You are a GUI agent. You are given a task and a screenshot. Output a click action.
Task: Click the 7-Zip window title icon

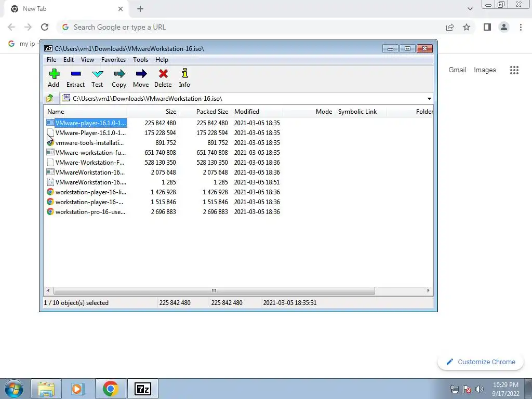(x=48, y=48)
